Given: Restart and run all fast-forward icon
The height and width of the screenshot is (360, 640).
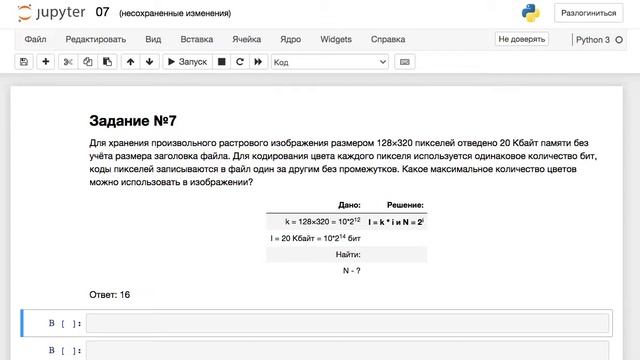Looking at the screenshot, I should pos(258,62).
